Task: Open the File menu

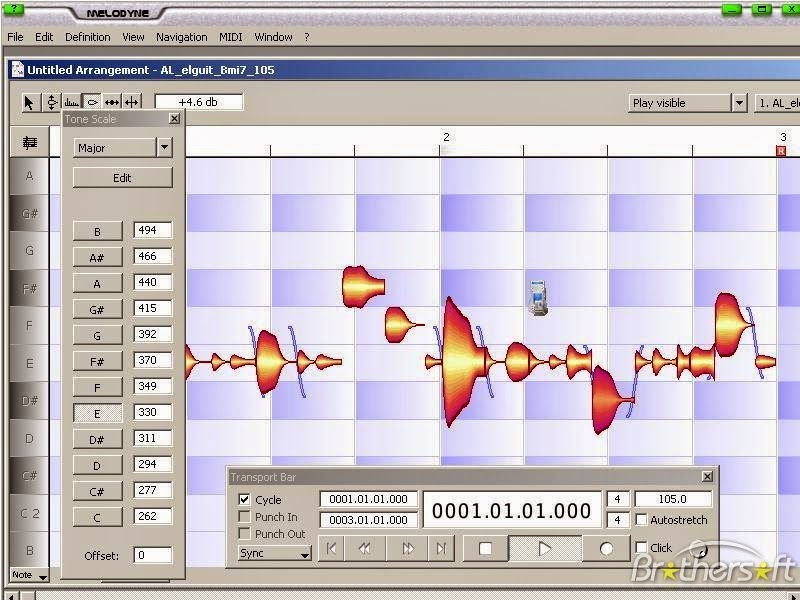Action: coord(15,37)
